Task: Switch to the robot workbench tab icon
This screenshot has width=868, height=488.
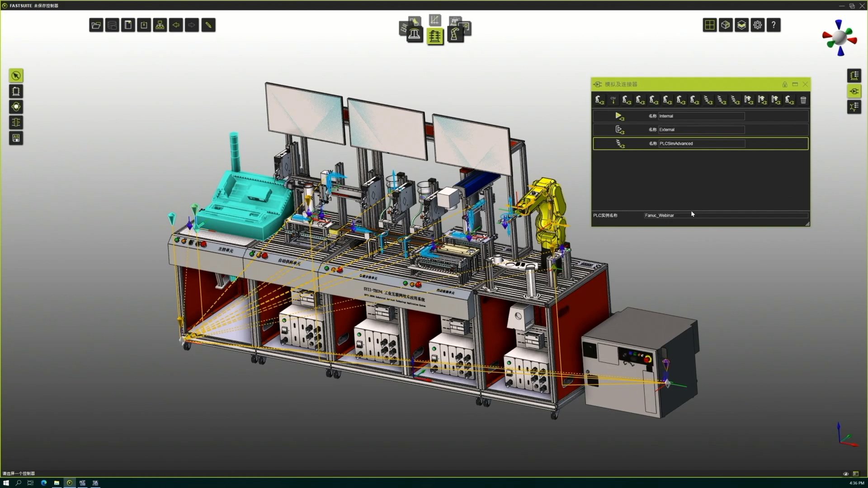Action: [x=455, y=35]
